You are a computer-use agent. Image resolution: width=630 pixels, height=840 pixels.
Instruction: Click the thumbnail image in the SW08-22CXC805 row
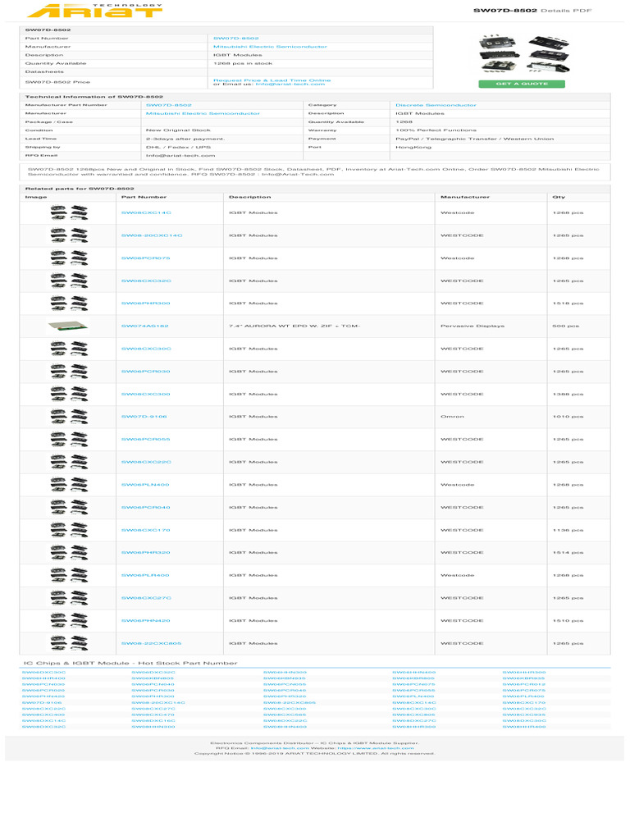pos(69,643)
